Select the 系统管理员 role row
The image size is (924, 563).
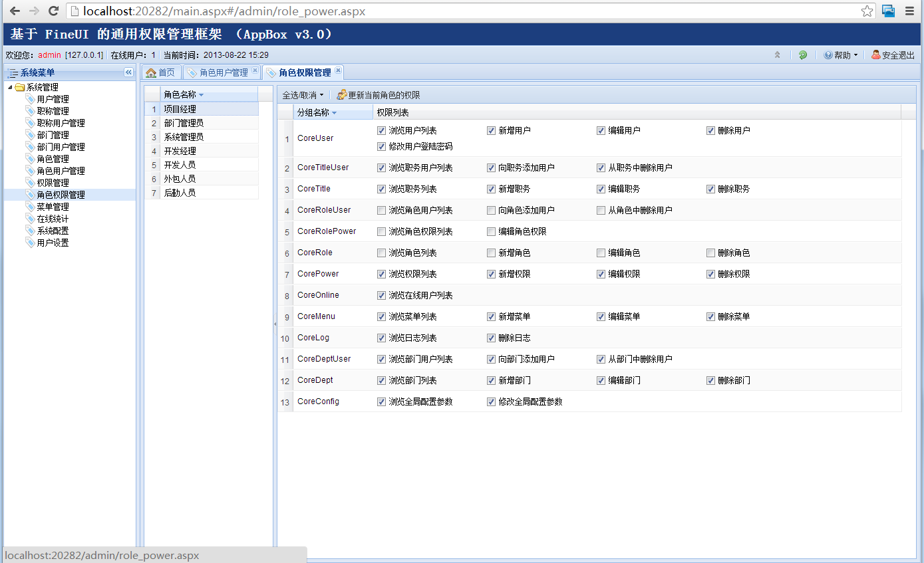coord(184,137)
